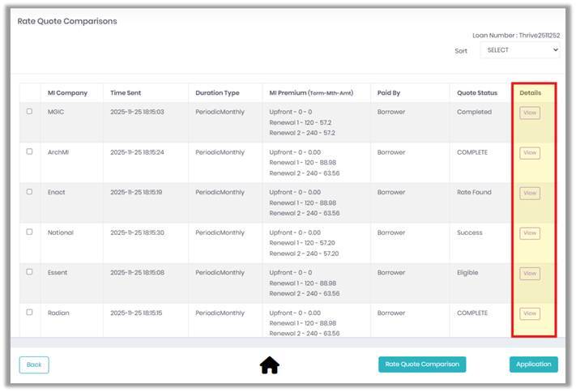576x392 pixels.
Task: Click the Quote Status column header
Action: pos(477,93)
